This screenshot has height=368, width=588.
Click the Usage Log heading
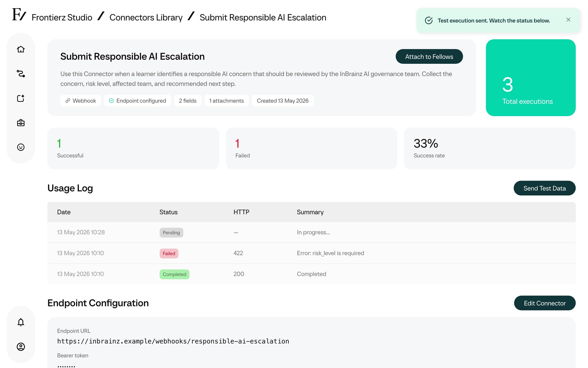pos(70,188)
